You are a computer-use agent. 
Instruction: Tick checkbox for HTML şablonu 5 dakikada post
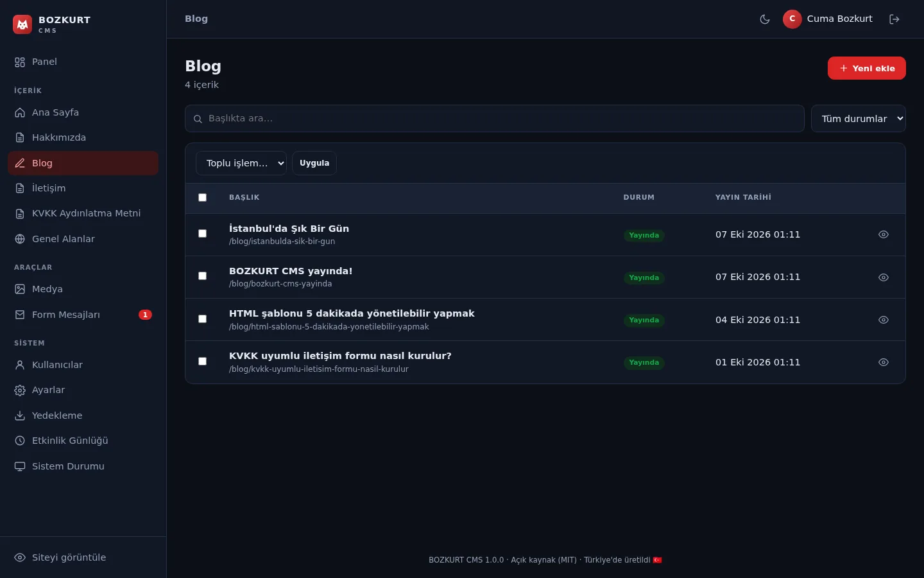point(203,319)
